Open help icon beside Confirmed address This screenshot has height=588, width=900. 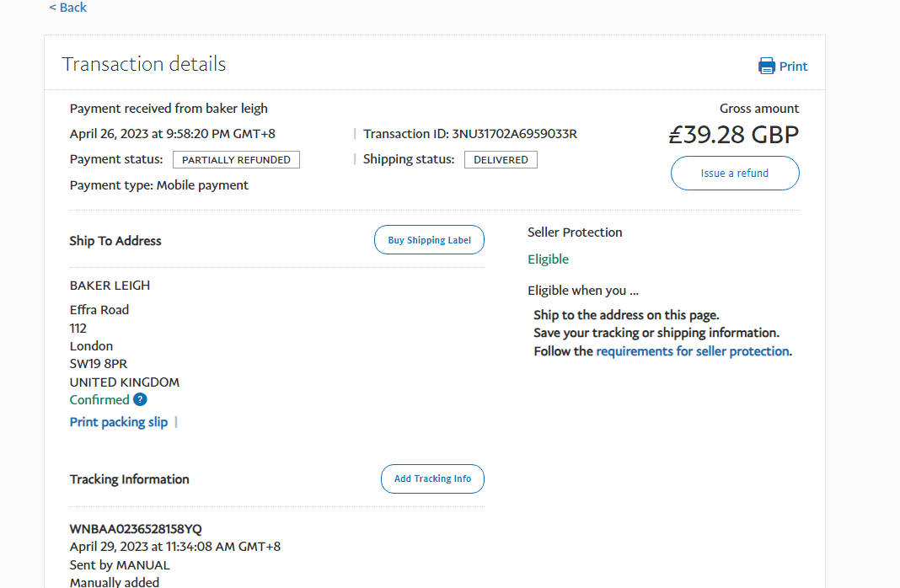tap(140, 399)
